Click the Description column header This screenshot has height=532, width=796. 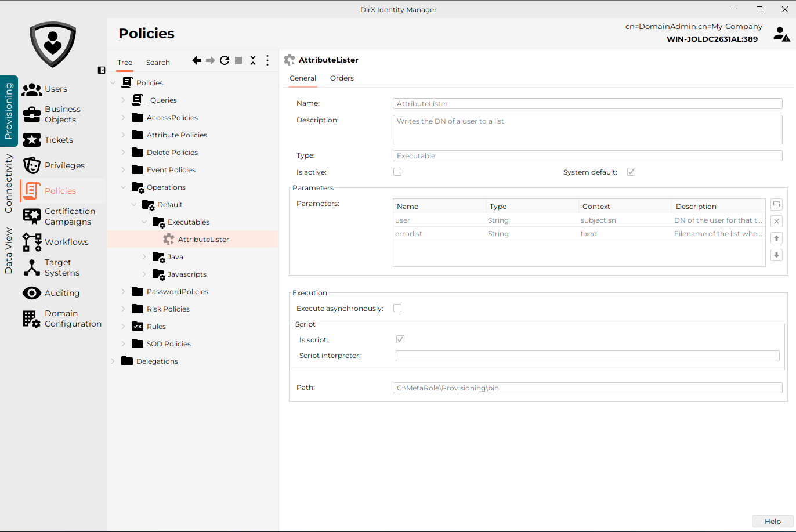(x=719, y=206)
